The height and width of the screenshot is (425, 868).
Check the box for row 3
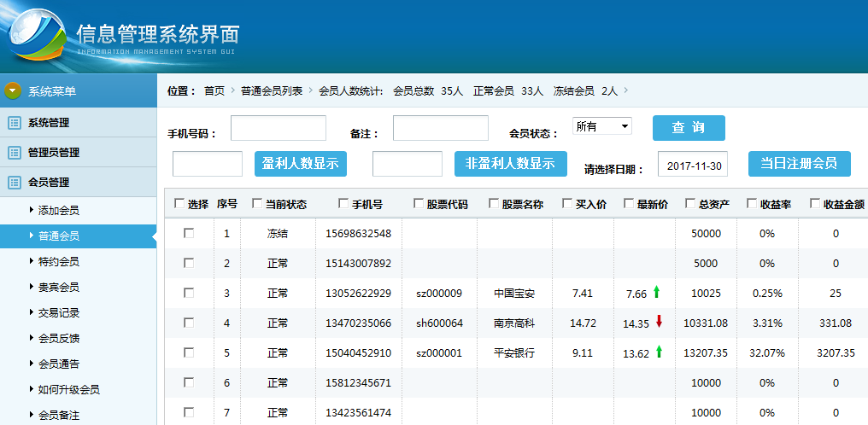189,293
